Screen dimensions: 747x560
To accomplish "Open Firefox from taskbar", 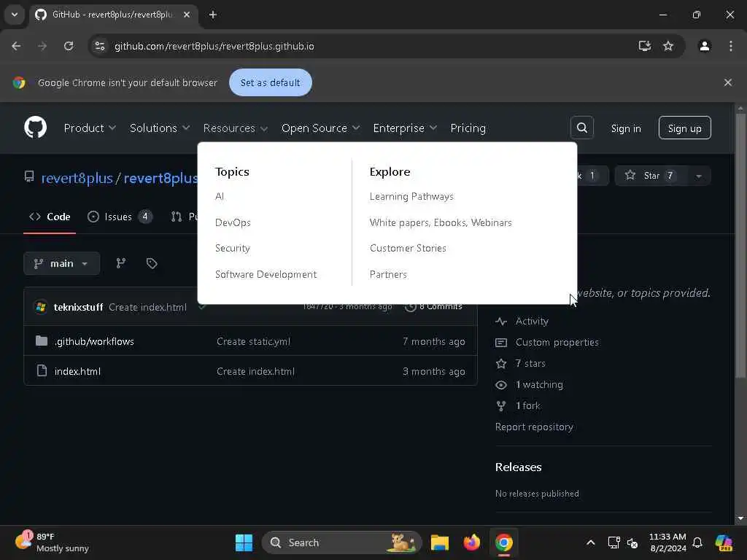I will [472, 542].
